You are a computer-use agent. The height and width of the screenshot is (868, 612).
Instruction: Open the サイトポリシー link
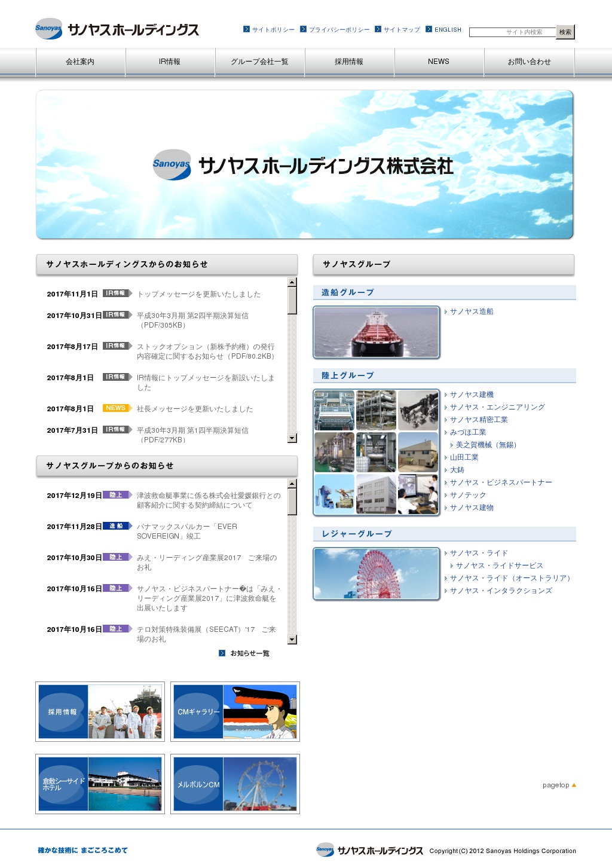coord(273,29)
